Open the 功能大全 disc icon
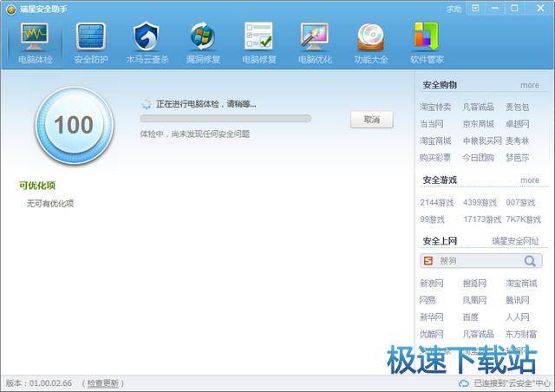 pos(370,36)
